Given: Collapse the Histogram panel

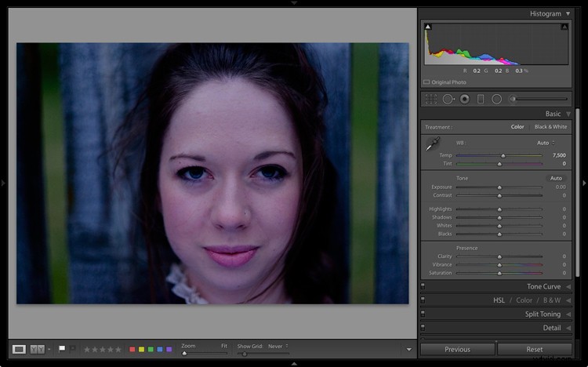Looking at the screenshot, I should point(568,13).
